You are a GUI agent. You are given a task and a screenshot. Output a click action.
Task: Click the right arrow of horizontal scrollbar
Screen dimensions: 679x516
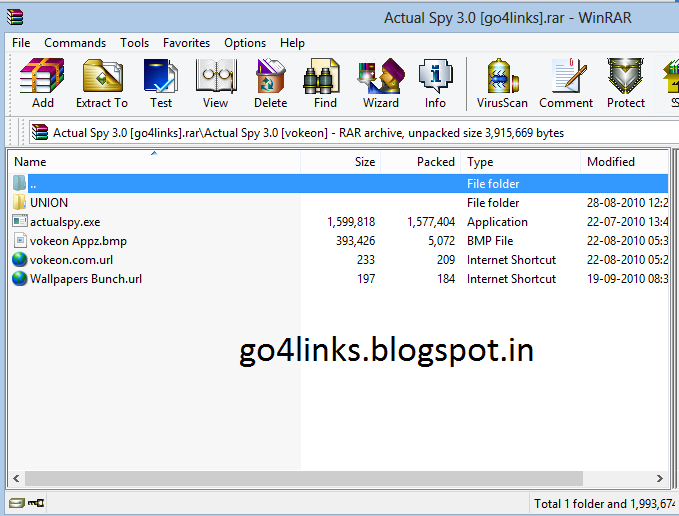[x=660, y=478]
